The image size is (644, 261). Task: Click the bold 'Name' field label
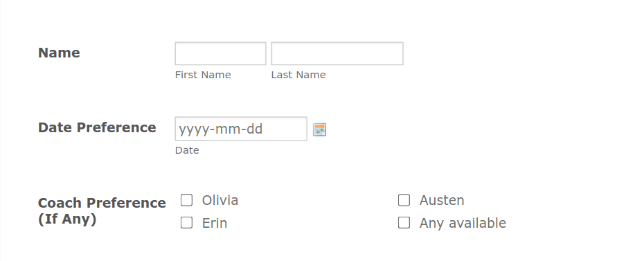pos(59,53)
